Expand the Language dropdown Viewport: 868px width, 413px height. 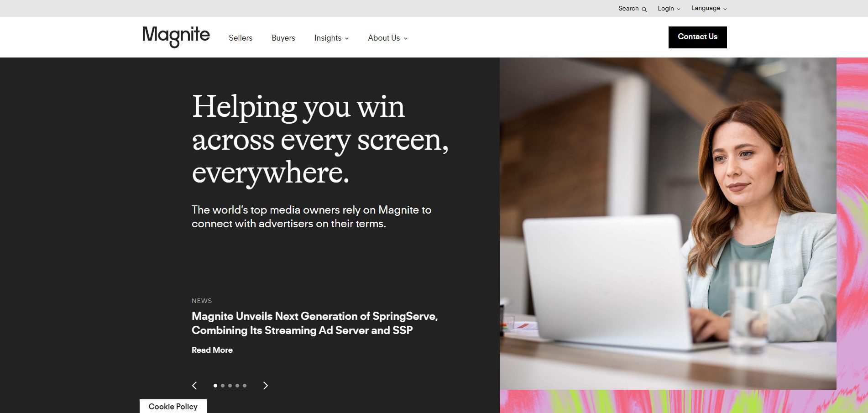[709, 8]
